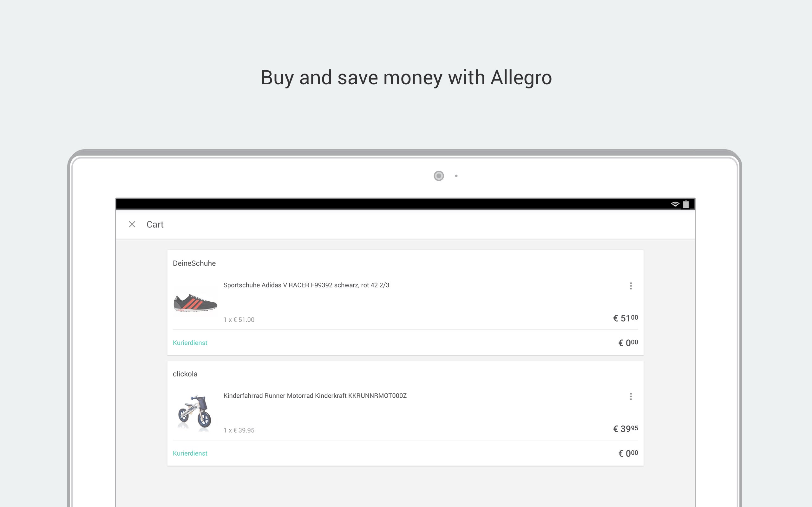Click the € 0.00 shipping cost for DeineSchuhe

pyautogui.click(x=628, y=343)
